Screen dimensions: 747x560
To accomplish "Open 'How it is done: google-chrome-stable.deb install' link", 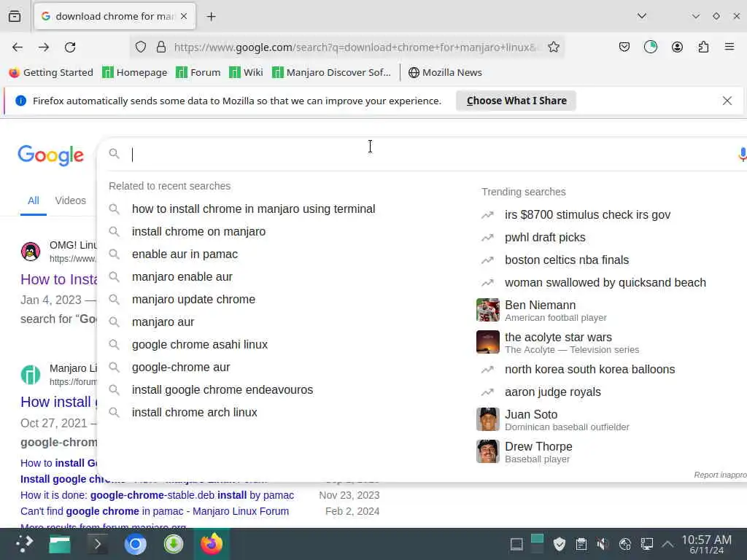I will coord(158,495).
